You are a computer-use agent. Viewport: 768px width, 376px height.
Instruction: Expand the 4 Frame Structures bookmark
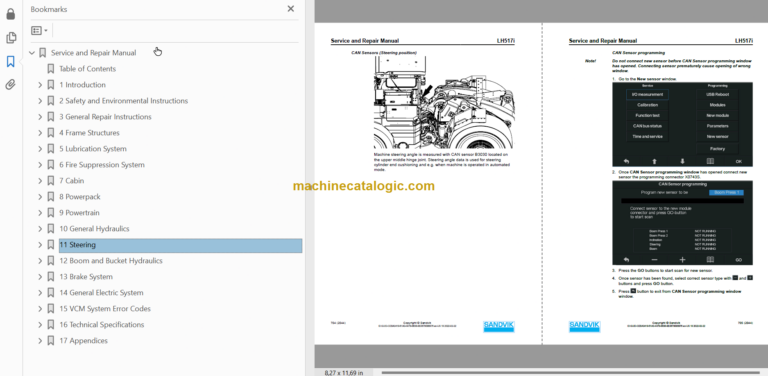click(x=40, y=133)
